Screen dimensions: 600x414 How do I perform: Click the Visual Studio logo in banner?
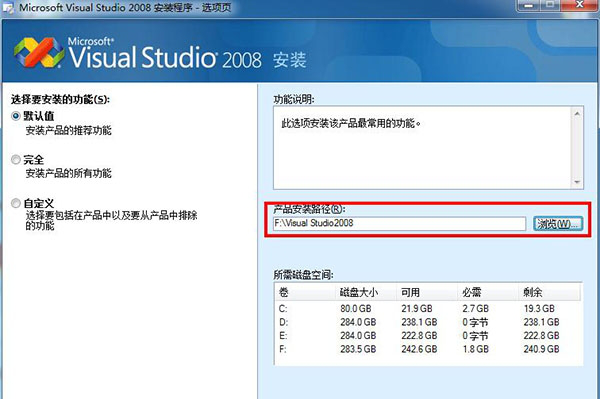[x=39, y=53]
